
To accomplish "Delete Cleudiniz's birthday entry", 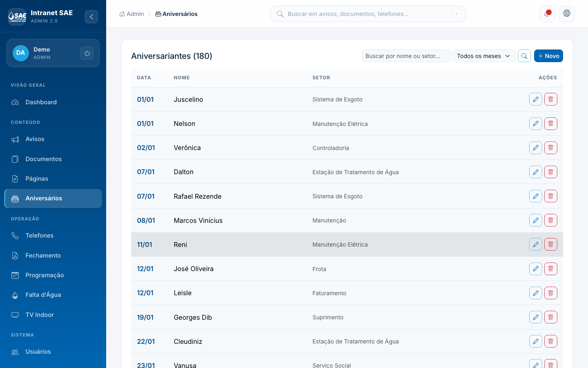I will click(x=551, y=341).
